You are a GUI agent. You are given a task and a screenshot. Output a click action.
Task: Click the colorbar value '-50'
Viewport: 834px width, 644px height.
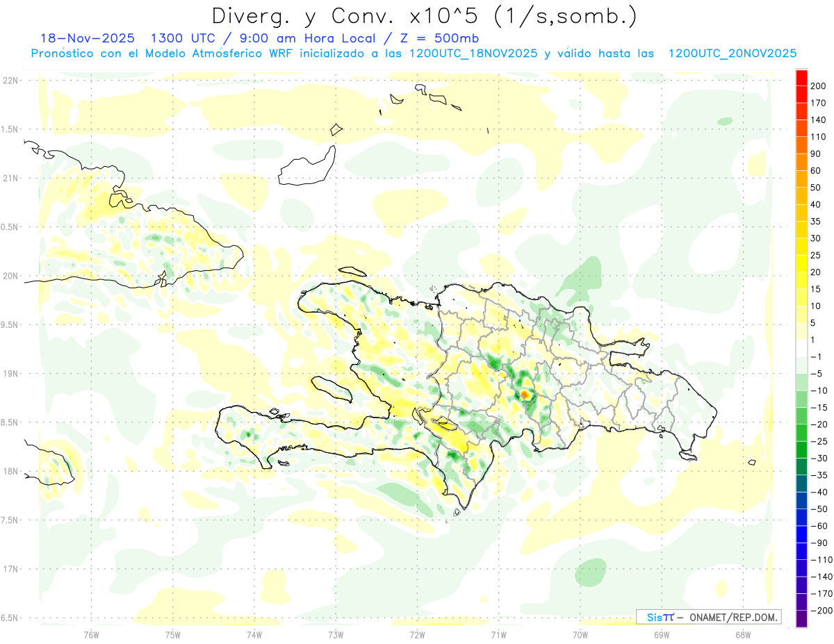click(x=820, y=509)
